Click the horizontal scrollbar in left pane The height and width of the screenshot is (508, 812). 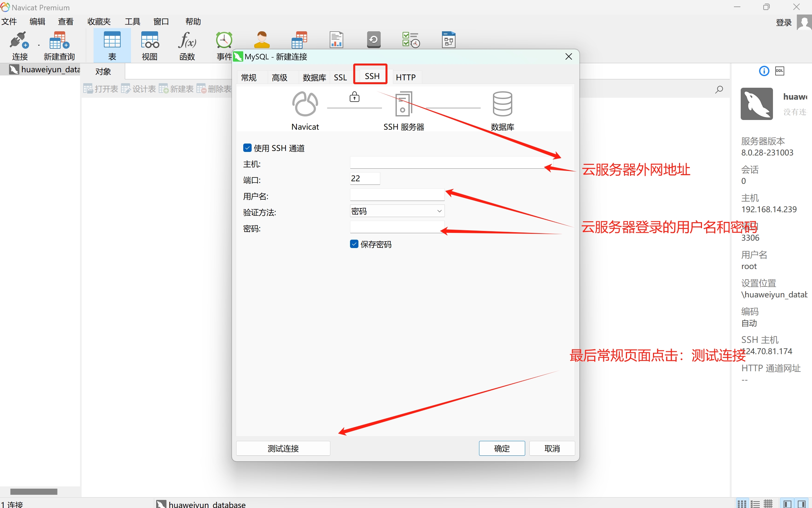click(34, 492)
